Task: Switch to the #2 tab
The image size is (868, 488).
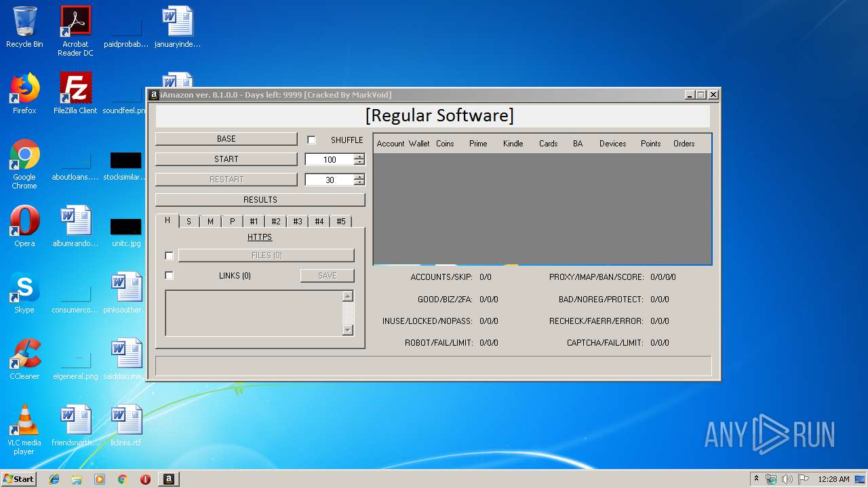Action: tap(276, 222)
